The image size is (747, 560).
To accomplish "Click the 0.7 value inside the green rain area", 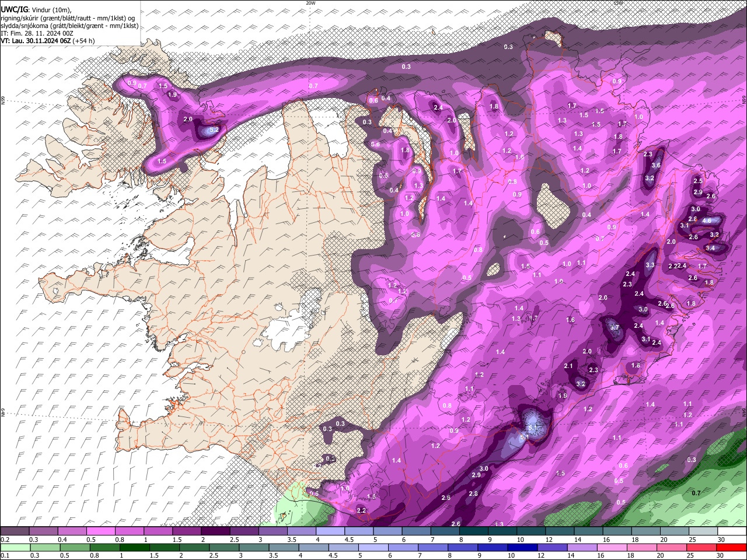I will (696, 493).
